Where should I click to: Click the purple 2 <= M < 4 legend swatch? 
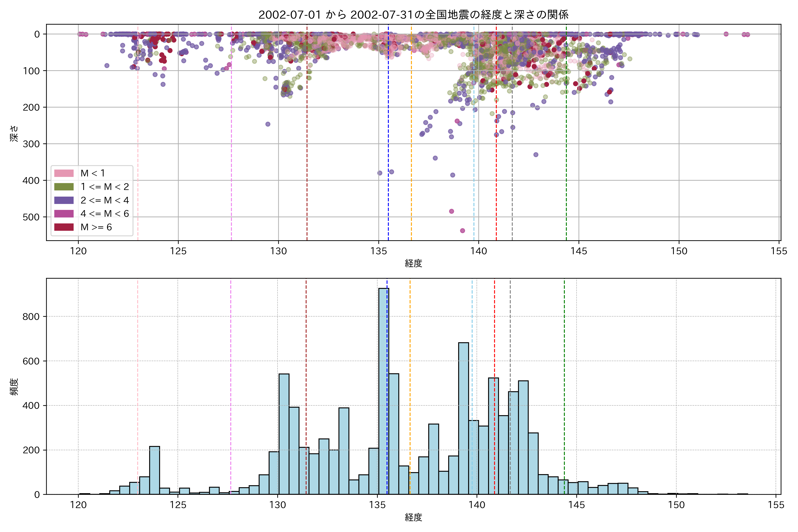(x=64, y=200)
